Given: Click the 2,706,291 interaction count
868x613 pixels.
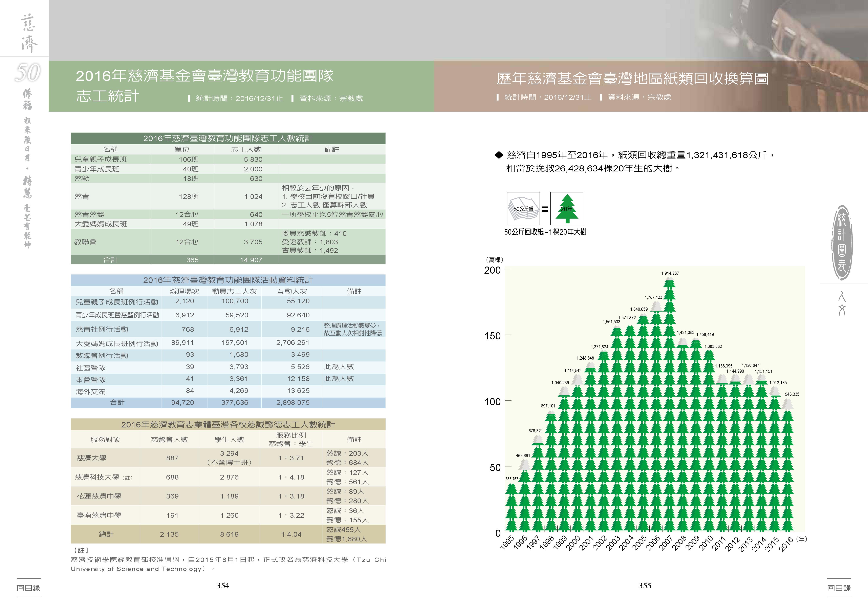Looking at the screenshot, I should pyautogui.click(x=293, y=343).
